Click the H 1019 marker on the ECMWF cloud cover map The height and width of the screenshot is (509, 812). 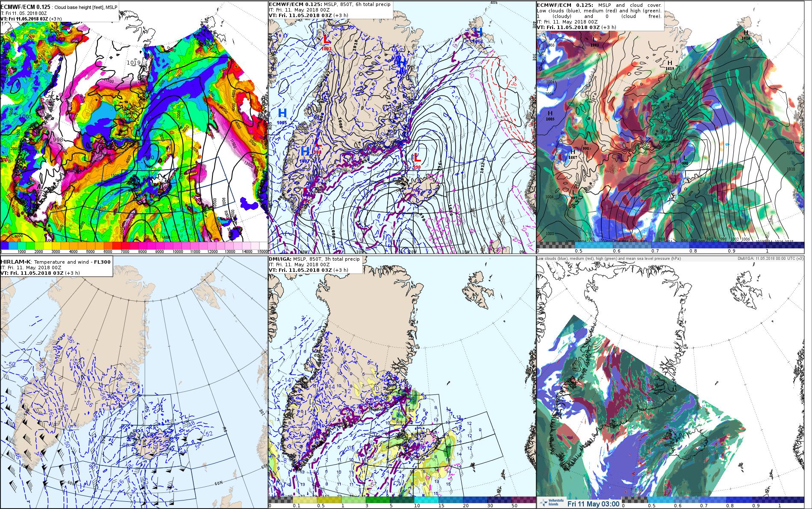click(670, 65)
